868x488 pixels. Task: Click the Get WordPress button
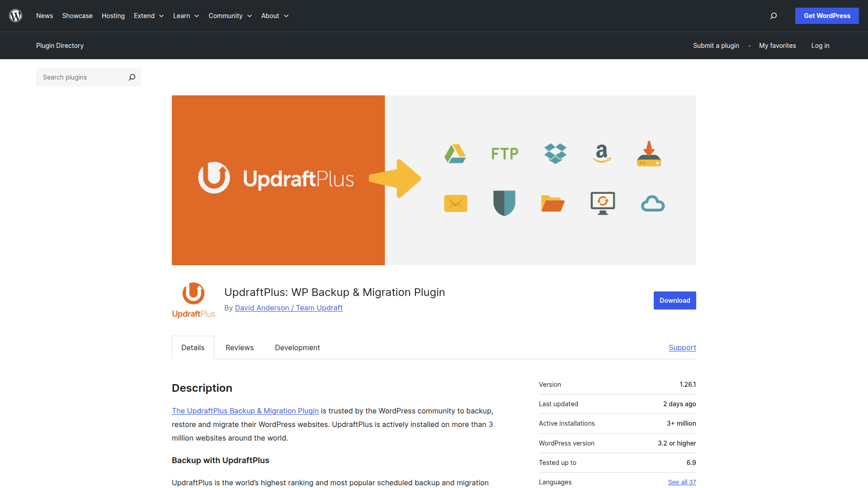click(827, 16)
